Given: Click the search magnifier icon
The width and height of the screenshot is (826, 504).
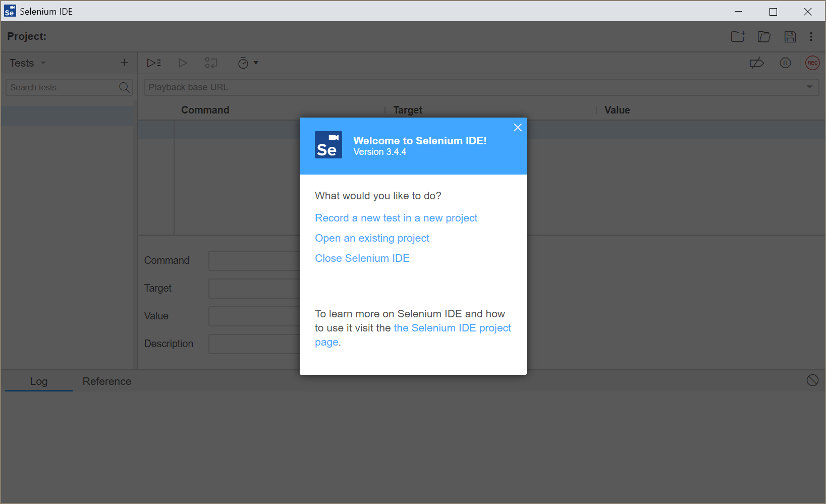Looking at the screenshot, I should tap(124, 87).
